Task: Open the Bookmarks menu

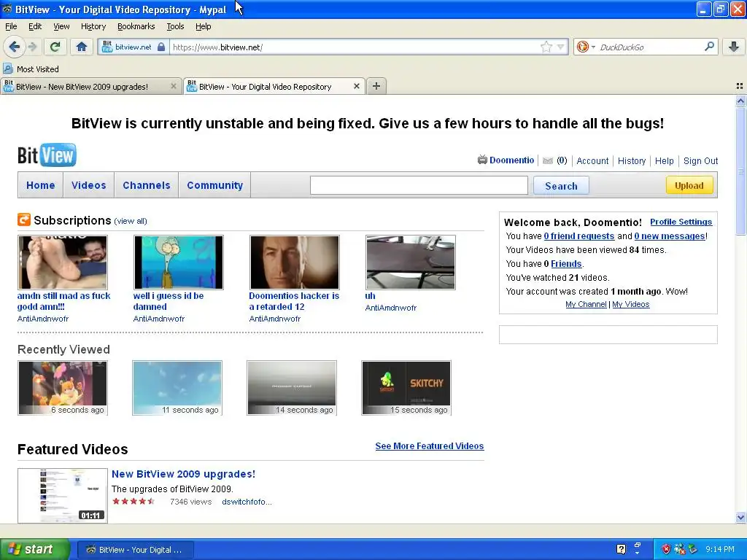Action: (136, 26)
